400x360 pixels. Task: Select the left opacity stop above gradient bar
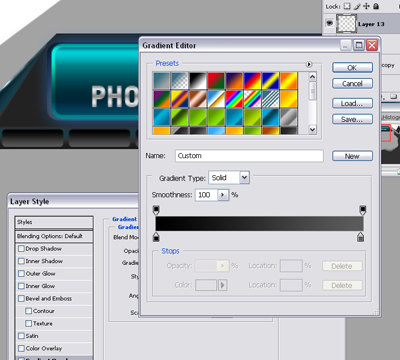coord(156,210)
